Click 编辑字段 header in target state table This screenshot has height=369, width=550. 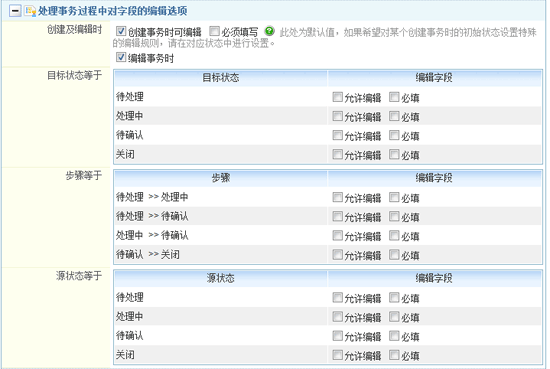point(434,78)
